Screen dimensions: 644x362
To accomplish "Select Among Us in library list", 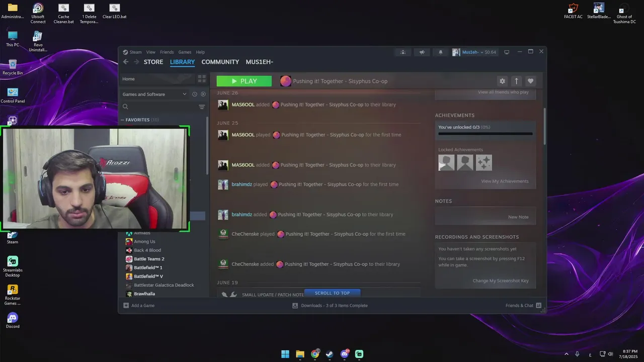I will click(144, 241).
